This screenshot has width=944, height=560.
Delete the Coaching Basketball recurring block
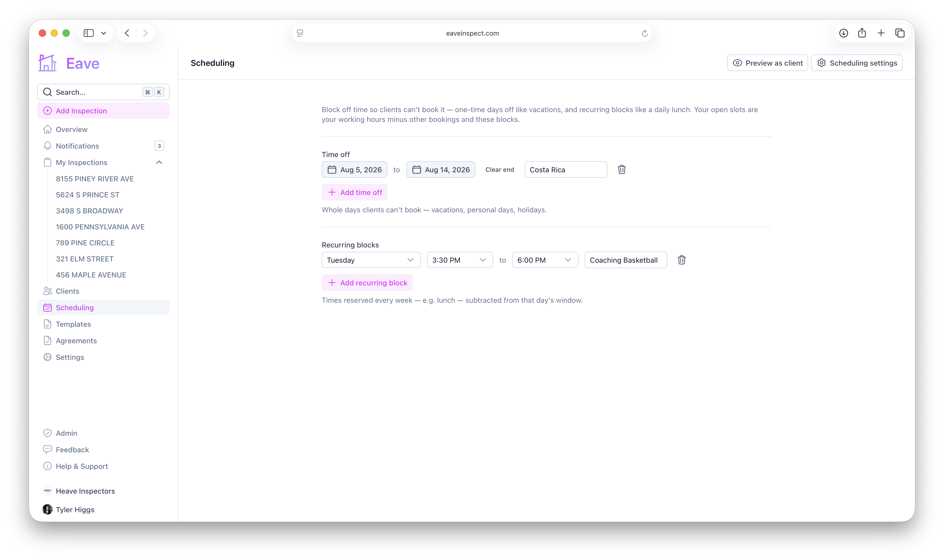[x=682, y=260]
